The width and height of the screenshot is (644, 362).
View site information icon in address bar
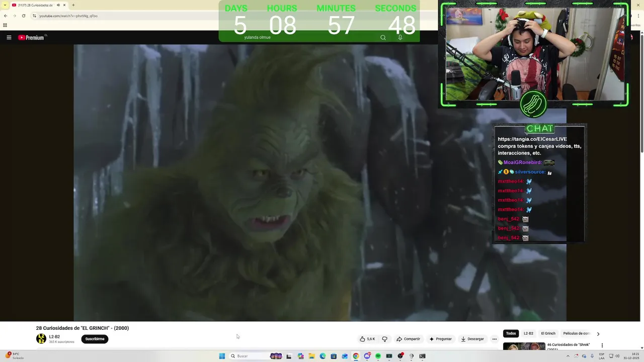pos(34,16)
